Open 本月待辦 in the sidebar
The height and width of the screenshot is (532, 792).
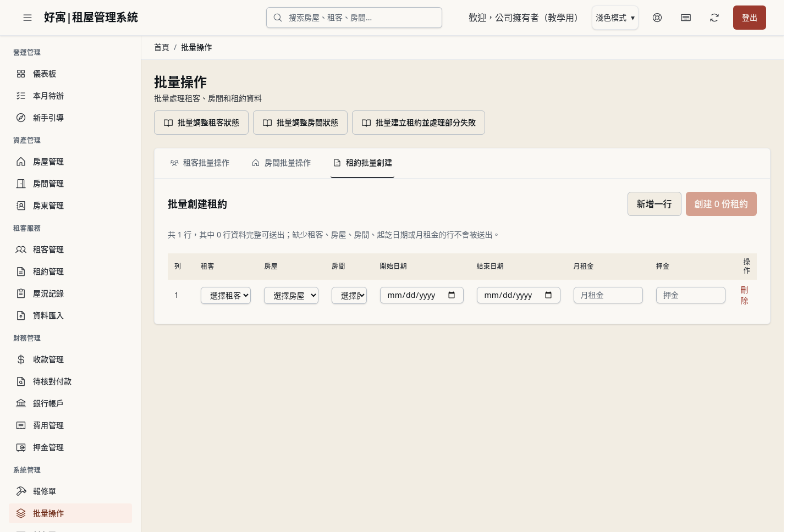point(70,96)
